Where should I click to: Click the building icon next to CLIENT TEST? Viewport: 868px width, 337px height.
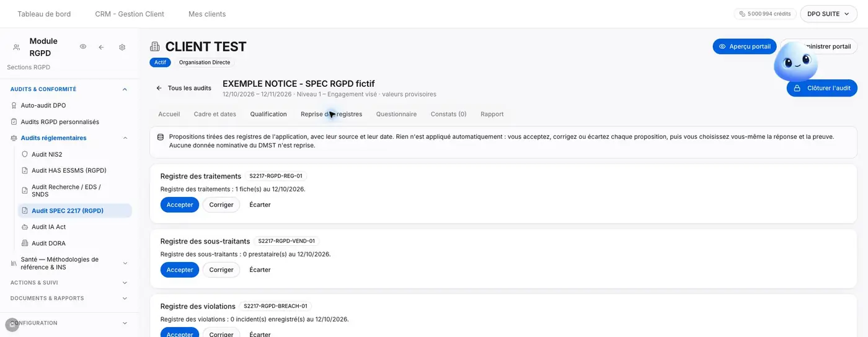(155, 46)
